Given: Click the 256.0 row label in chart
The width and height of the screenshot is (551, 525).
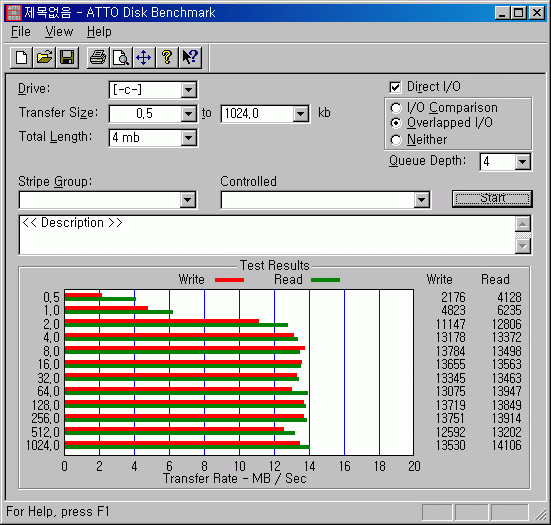Looking at the screenshot, I should coord(46,418).
